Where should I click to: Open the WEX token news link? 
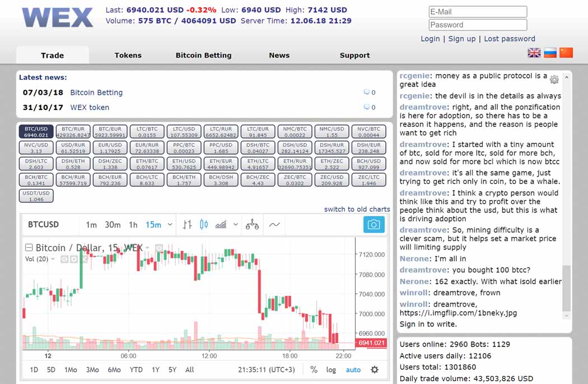[x=90, y=108]
